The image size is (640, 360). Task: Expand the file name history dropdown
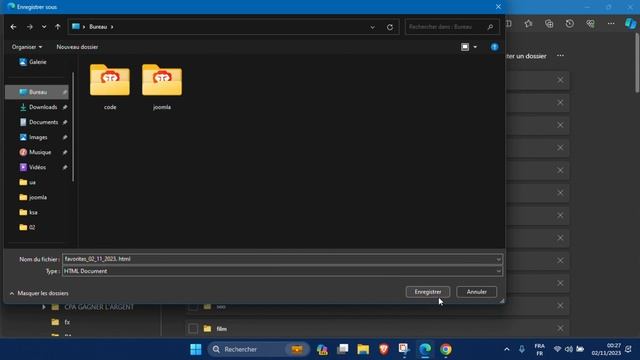point(498,259)
